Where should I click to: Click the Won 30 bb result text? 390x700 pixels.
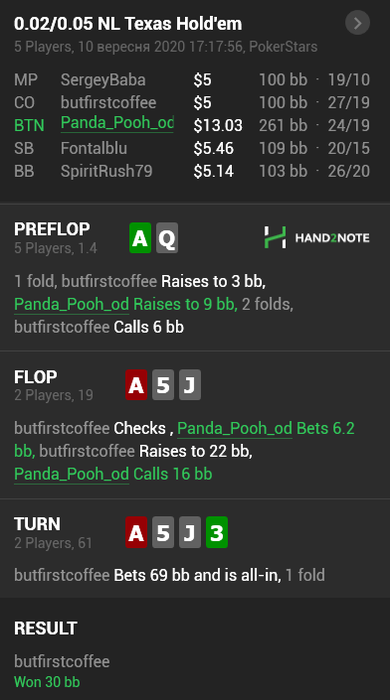click(x=47, y=682)
